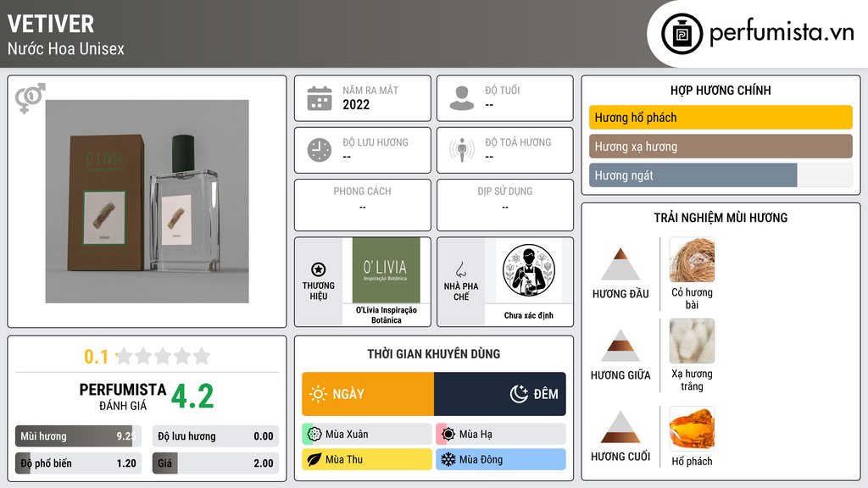The image size is (868, 488).
Task: Click the Cỏ hương bài note label
Action: [692, 298]
